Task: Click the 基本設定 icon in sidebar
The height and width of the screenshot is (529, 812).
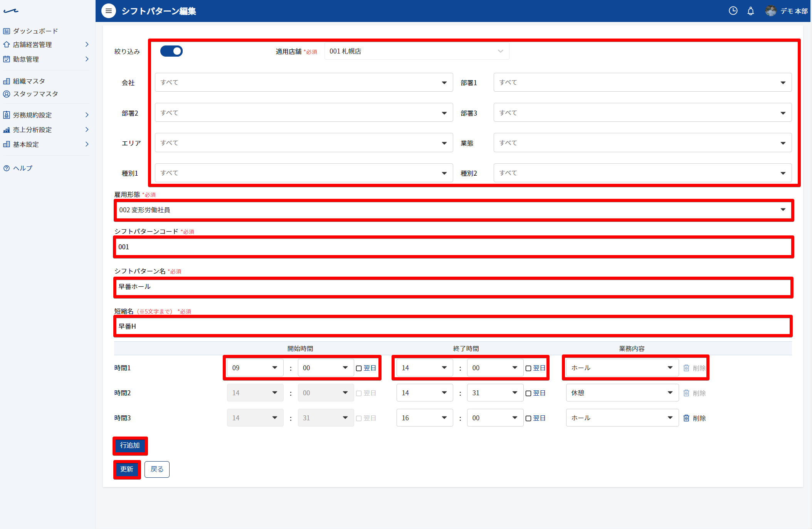Action: tap(7, 144)
